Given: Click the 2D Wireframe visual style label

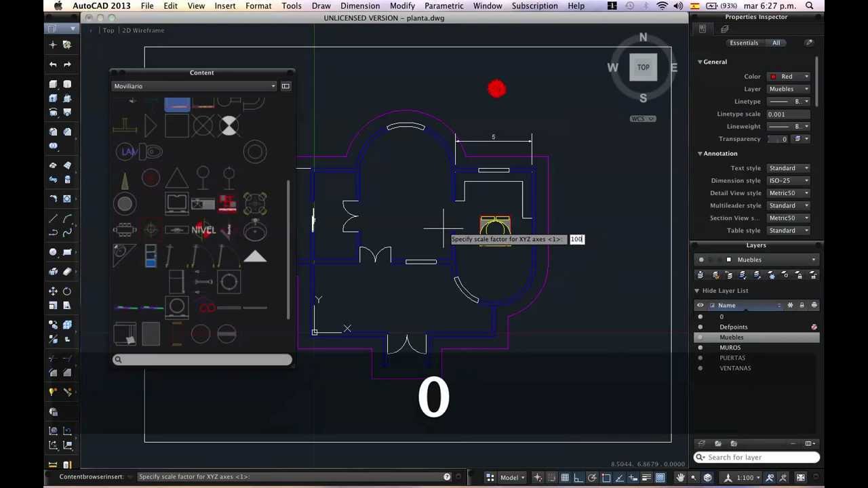Looking at the screenshot, I should [x=144, y=30].
